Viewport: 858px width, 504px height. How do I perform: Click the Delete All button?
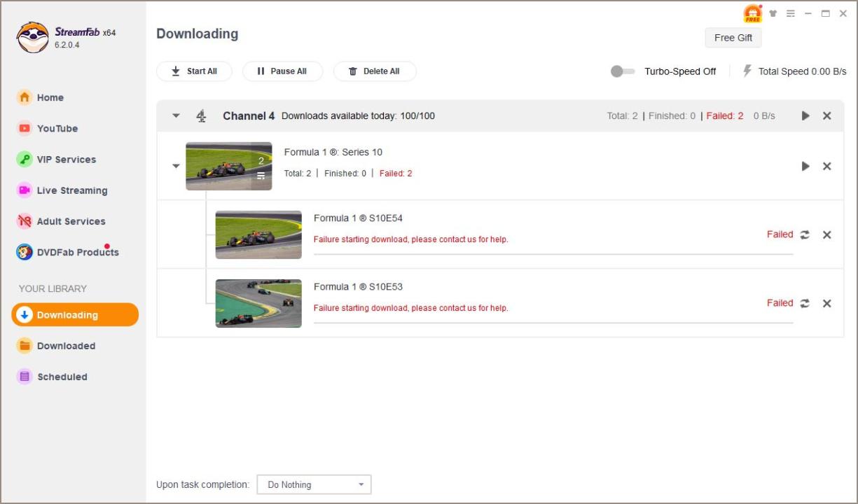(x=375, y=71)
